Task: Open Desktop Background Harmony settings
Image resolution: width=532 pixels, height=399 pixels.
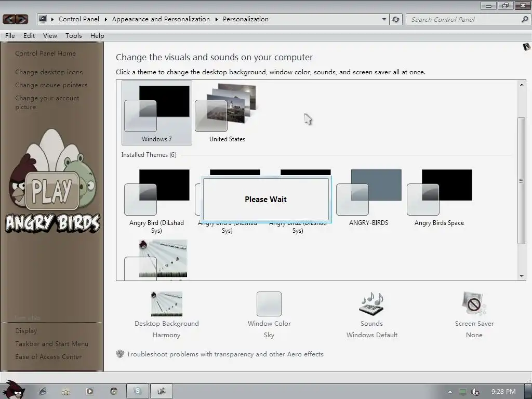Action: tap(167, 315)
